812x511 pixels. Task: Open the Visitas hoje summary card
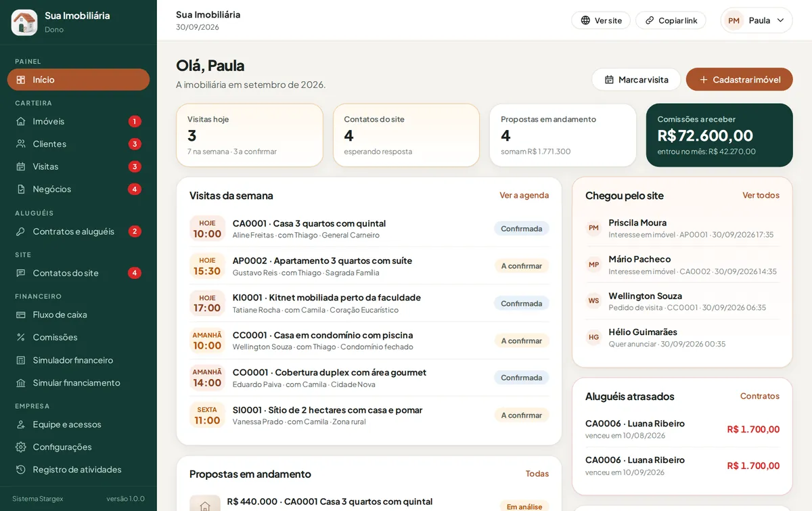[x=250, y=135]
